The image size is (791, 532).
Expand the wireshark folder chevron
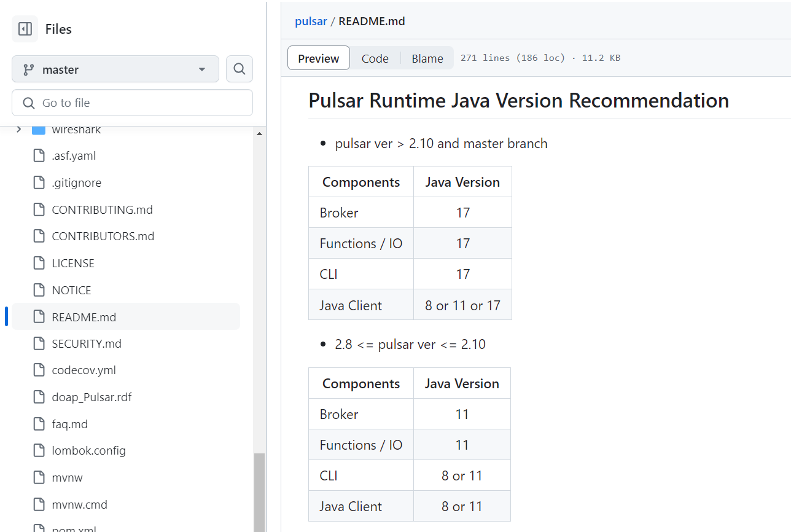coord(18,130)
